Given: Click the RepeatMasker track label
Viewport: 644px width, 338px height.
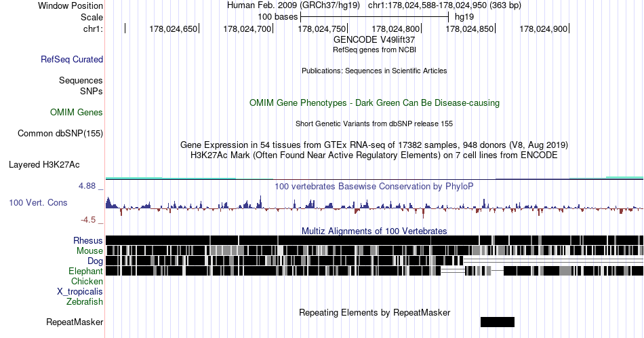Looking at the screenshot, I should 75,322.
